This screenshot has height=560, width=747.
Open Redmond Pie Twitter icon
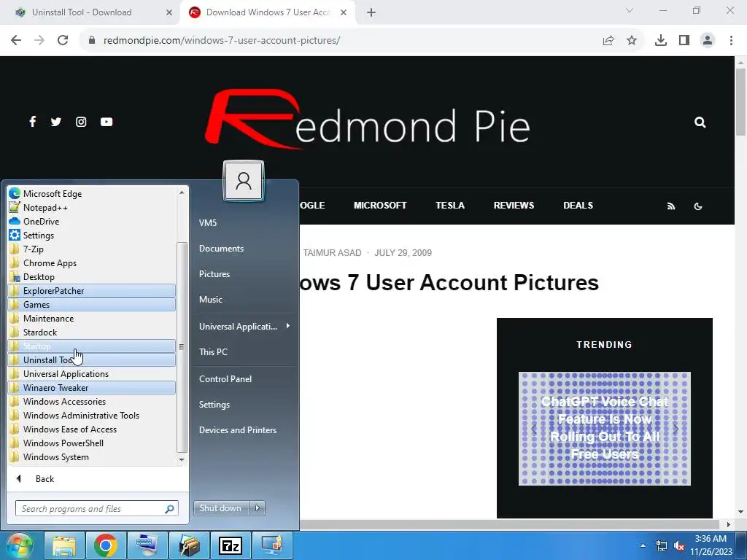click(x=56, y=122)
